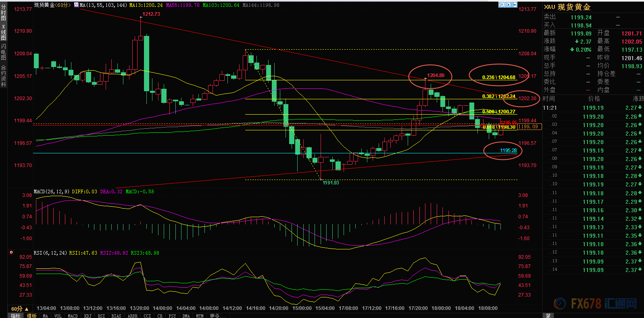Click the 最新 price 1199.09
644x318 pixels.
(581, 33)
